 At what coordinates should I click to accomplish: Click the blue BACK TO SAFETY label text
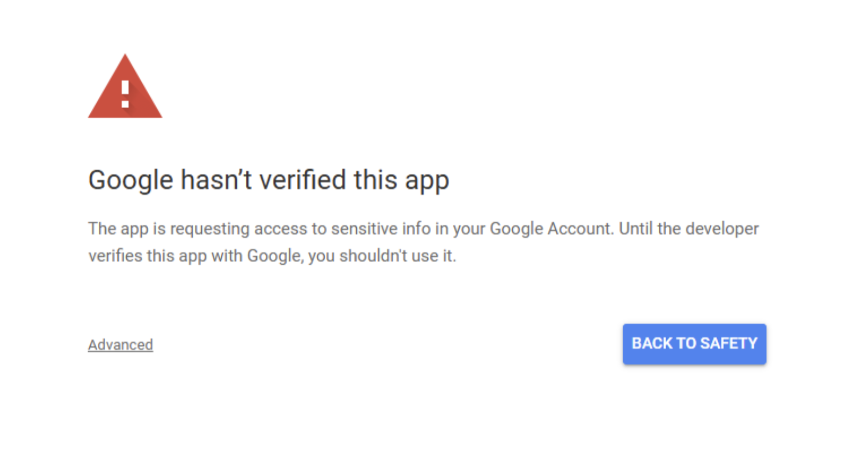click(694, 344)
